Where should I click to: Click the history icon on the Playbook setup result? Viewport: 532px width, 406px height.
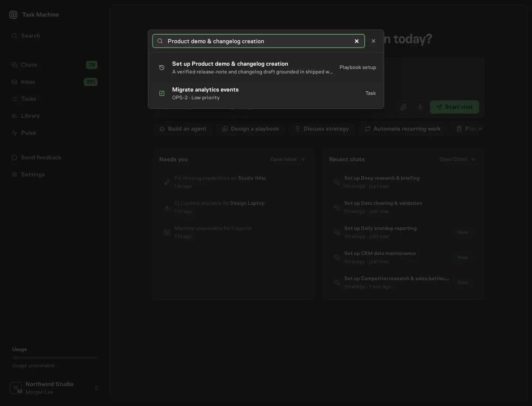coord(162,68)
